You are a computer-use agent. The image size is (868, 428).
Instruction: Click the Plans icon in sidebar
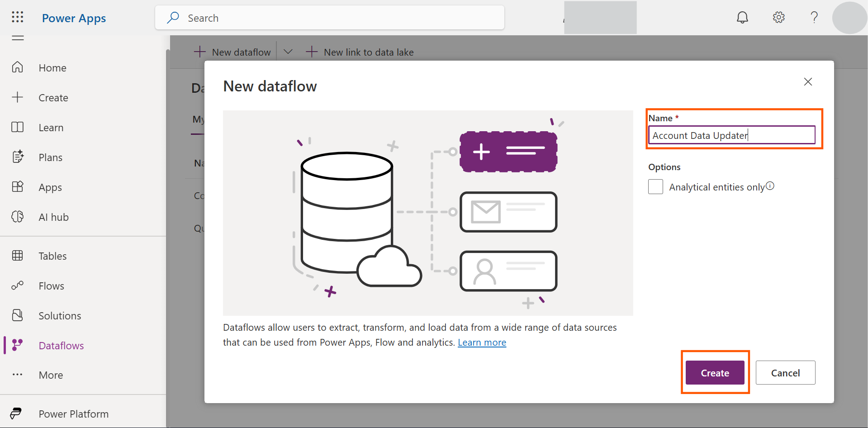coord(18,157)
